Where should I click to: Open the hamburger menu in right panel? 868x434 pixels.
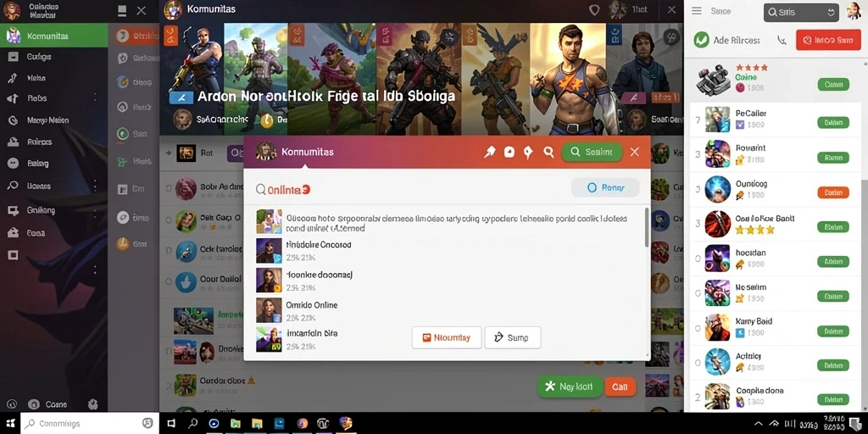[697, 10]
